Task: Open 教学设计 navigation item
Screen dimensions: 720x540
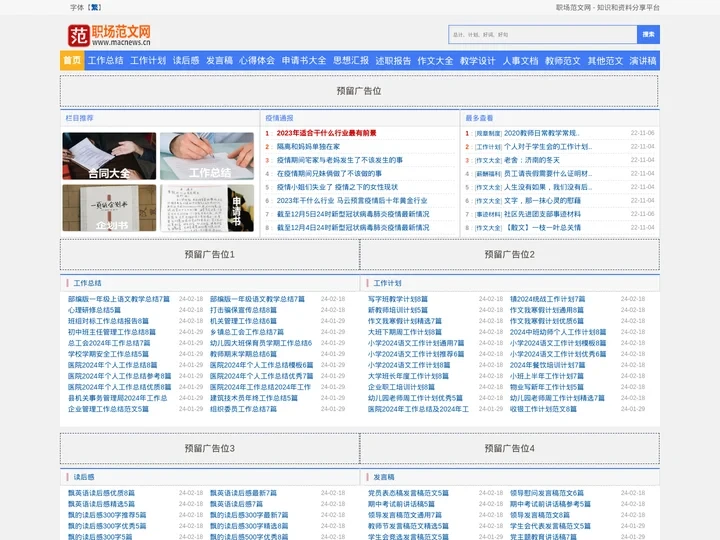Action: [x=478, y=60]
